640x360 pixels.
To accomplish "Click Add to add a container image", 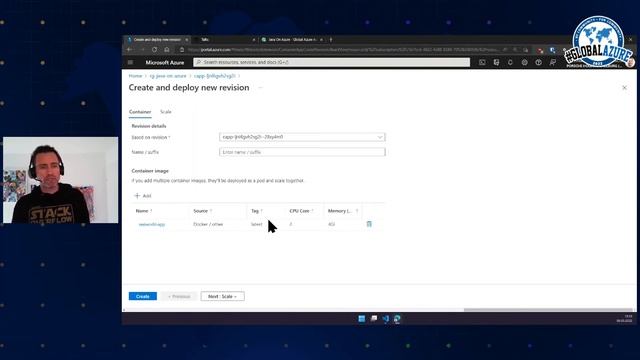I will (143, 196).
